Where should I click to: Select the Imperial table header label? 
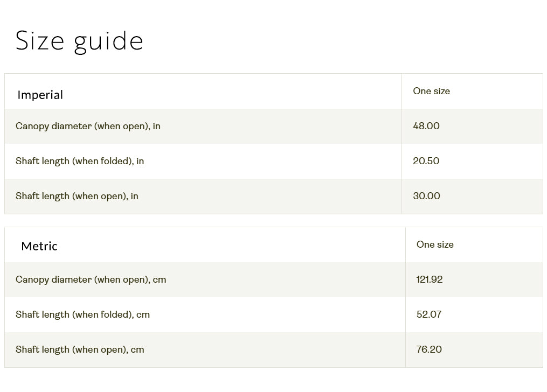[40, 95]
